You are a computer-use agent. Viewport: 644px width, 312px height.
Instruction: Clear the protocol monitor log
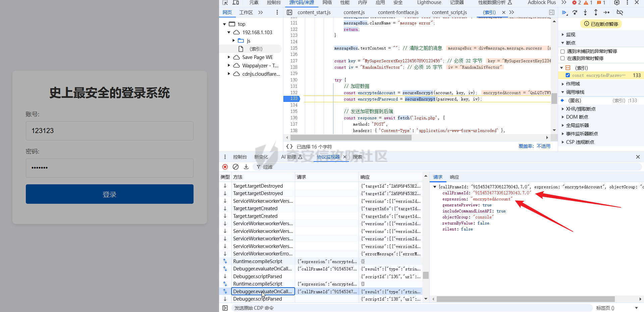coord(236,167)
